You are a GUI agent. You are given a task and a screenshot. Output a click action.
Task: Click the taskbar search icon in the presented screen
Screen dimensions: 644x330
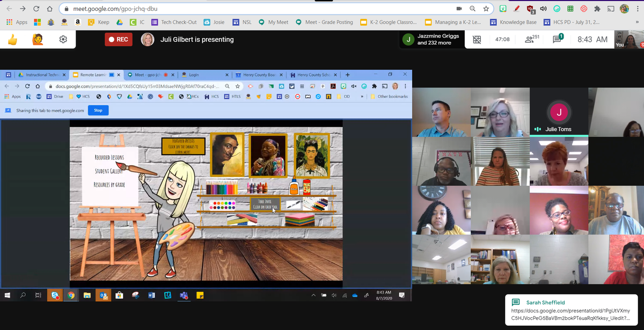click(23, 295)
